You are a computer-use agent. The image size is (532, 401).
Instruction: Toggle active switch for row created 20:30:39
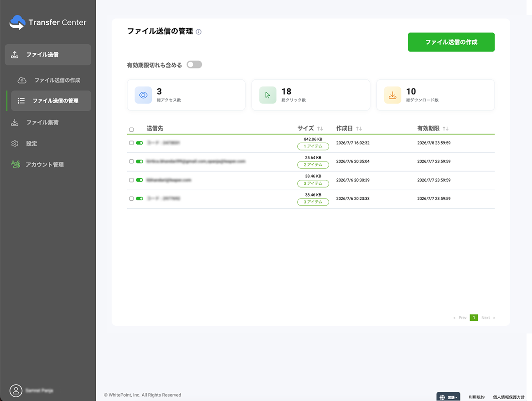pos(139,180)
